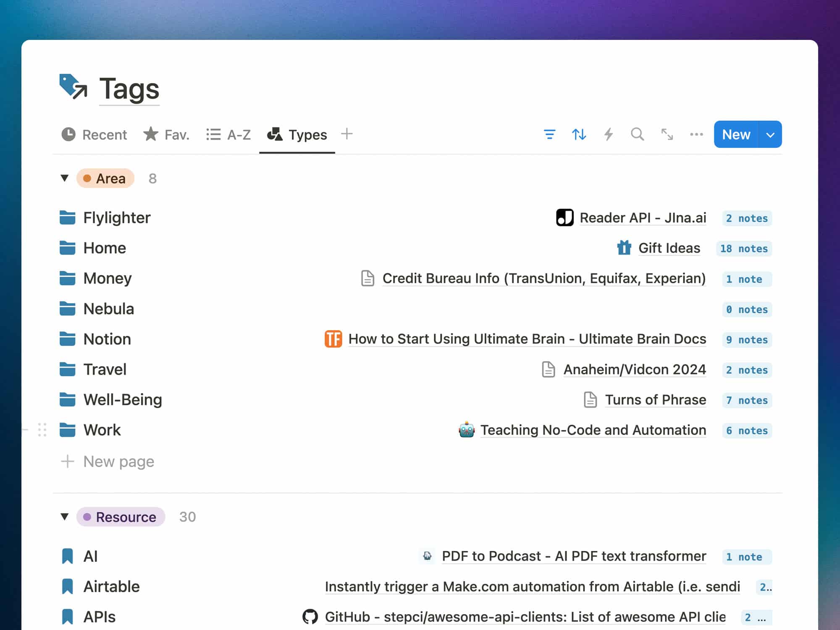840x630 pixels.
Task: Open database as full page icon
Action: click(x=667, y=134)
